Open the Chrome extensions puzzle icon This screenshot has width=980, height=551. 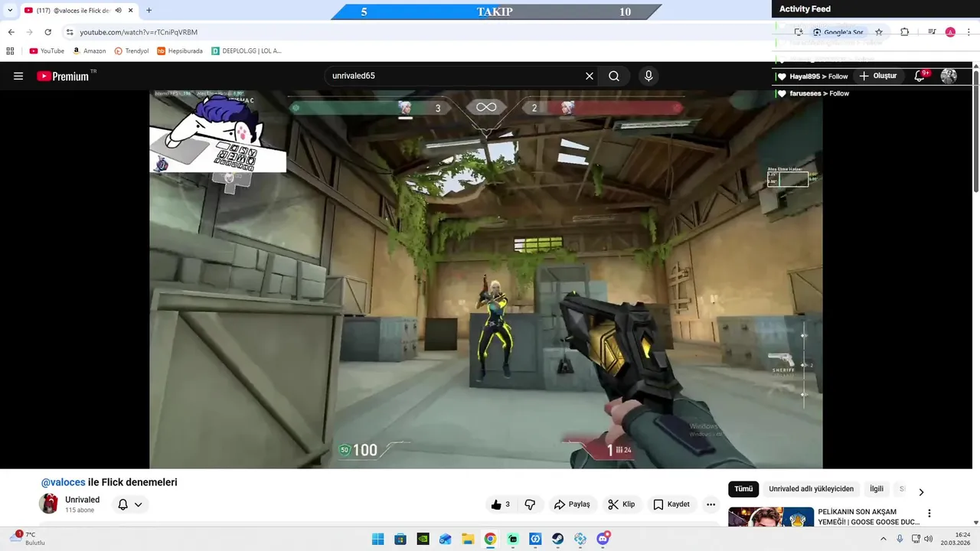tap(904, 32)
